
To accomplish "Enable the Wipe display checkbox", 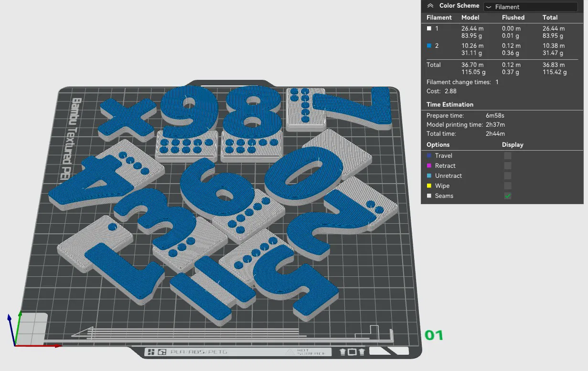I will tap(508, 186).
